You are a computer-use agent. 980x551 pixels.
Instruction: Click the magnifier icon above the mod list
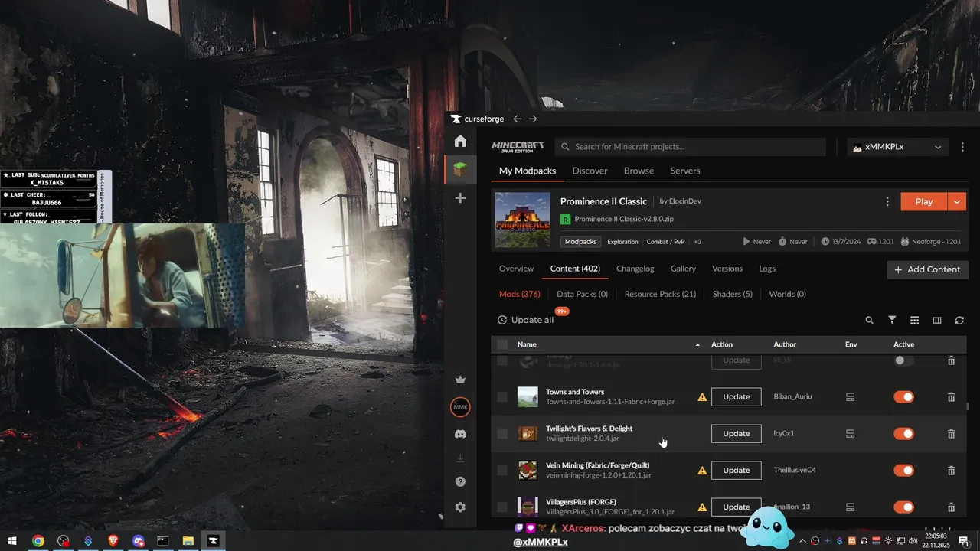click(x=869, y=321)
